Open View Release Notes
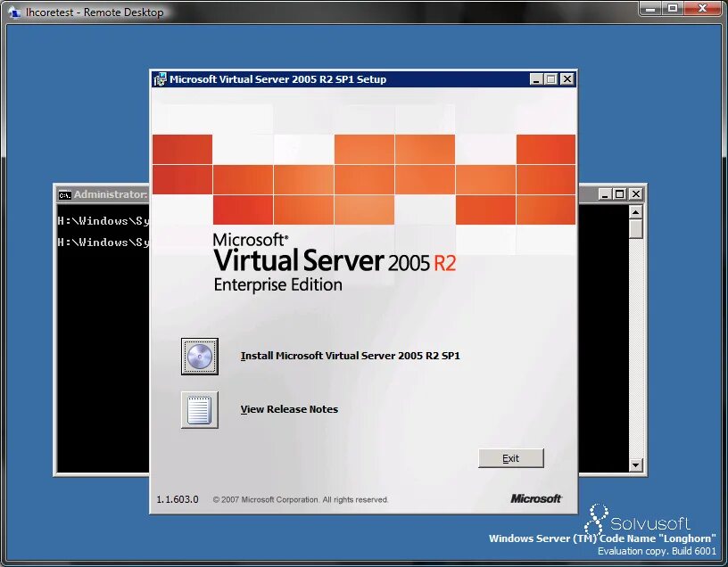Image resolution: width=728 pixels, height=567 pixels. [289, 409]
